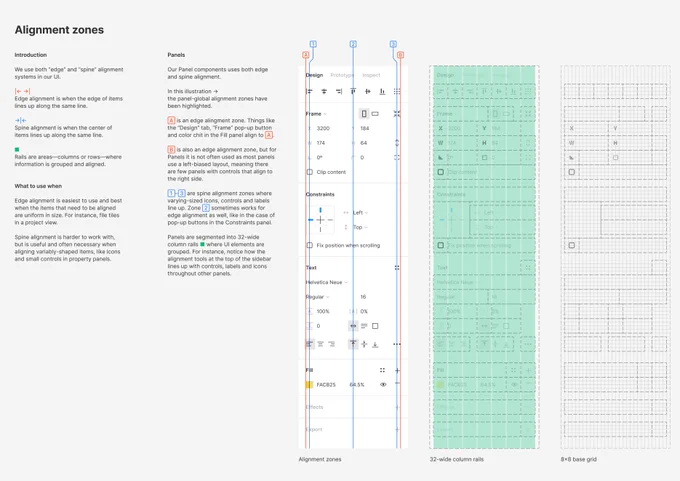Open Frame dropdown in Alignment zones panel
Viewport: 680px width, 481px height.
click(x=316, y=114)
